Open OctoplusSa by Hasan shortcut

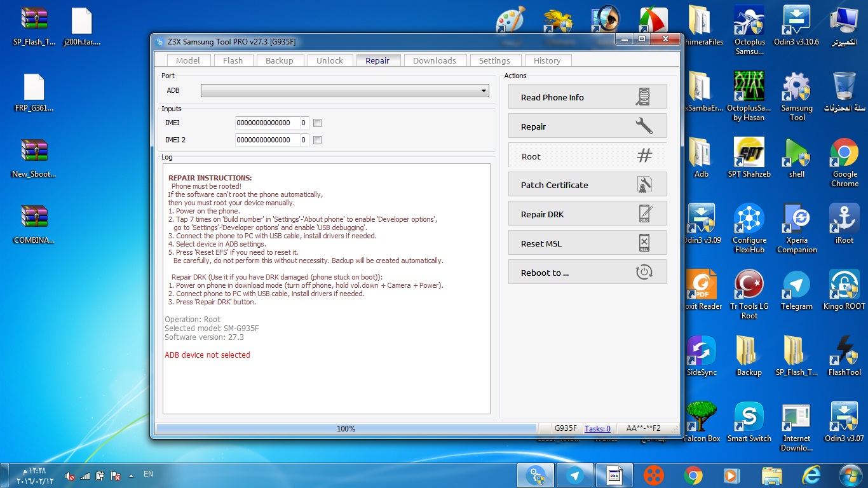749,97
